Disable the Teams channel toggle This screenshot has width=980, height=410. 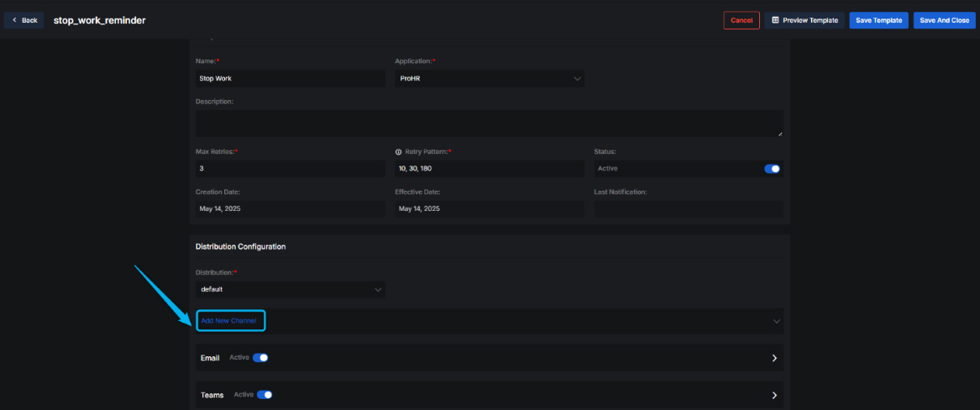265,395
